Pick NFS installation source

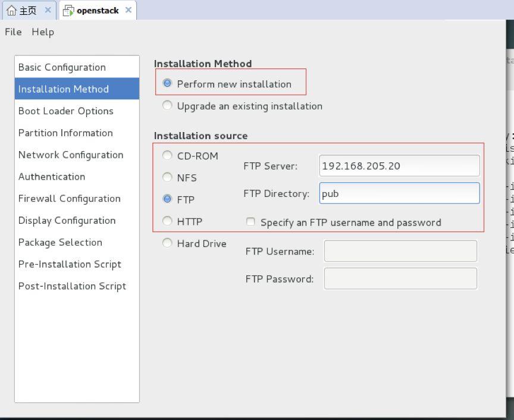(167, 177)
